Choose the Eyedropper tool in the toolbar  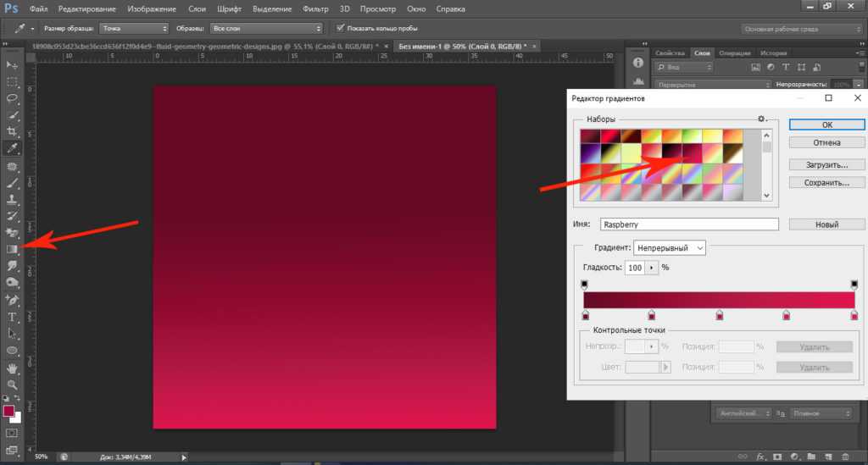[12, 147]
